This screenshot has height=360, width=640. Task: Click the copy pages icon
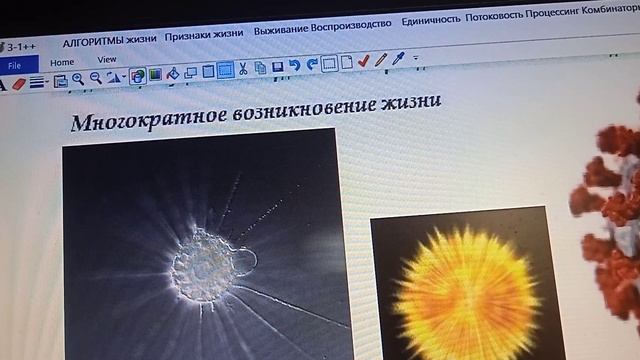260,67
